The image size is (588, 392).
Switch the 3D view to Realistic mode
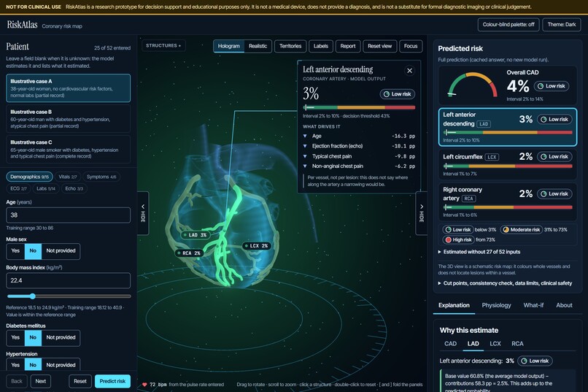point(258,46)
